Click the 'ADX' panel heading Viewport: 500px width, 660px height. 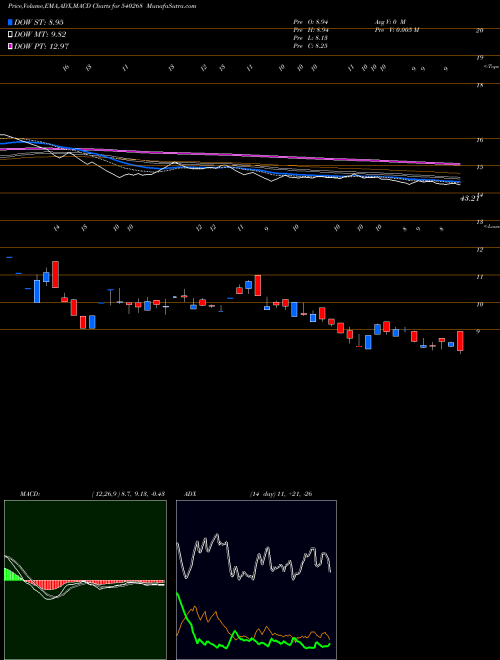190,494
